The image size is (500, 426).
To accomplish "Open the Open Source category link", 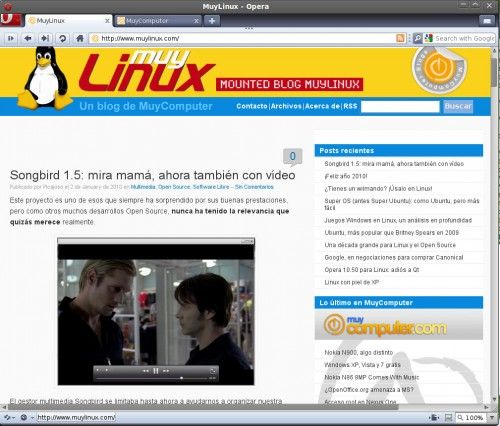I will tap(174, 187).
